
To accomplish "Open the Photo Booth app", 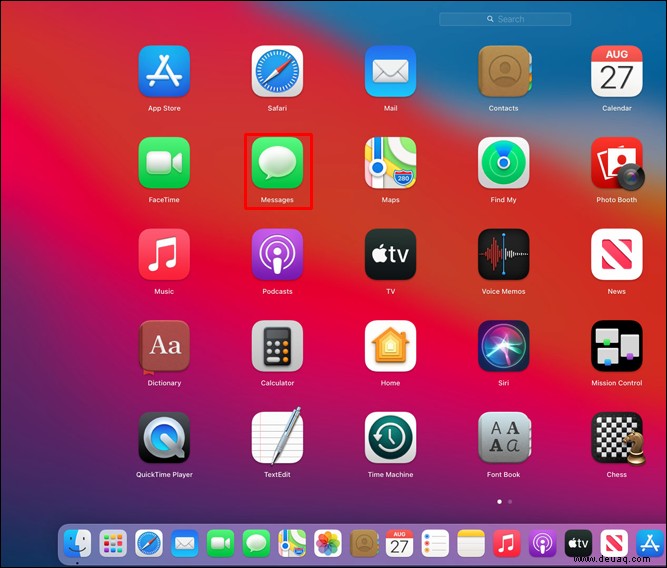I will 617,163.
